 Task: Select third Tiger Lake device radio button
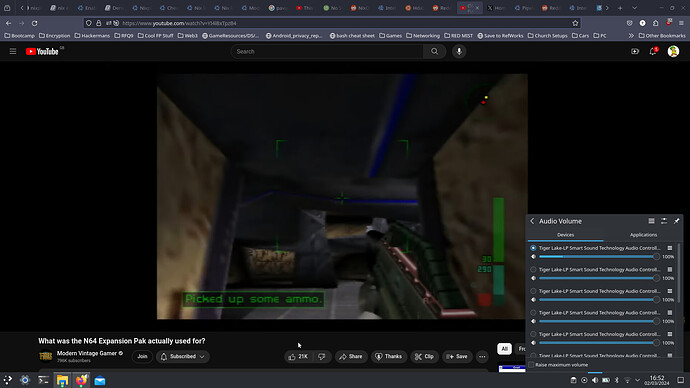(533, 291)
